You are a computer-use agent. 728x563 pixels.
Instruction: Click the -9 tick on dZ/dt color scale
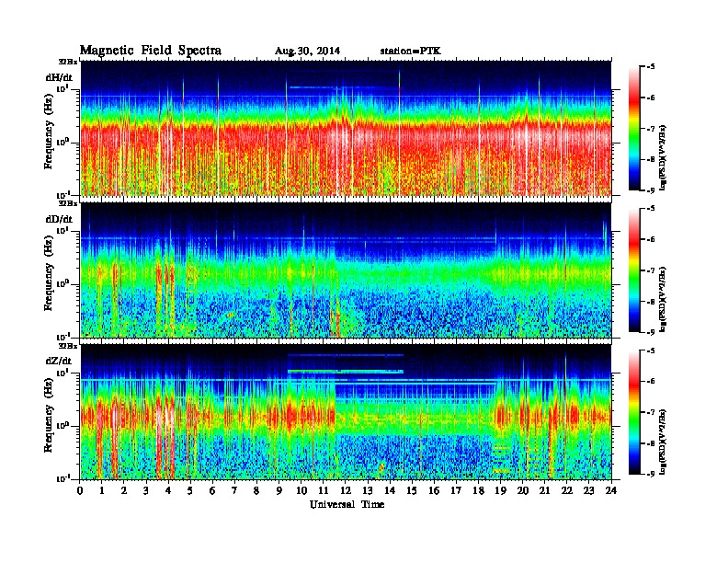point(651,474)
